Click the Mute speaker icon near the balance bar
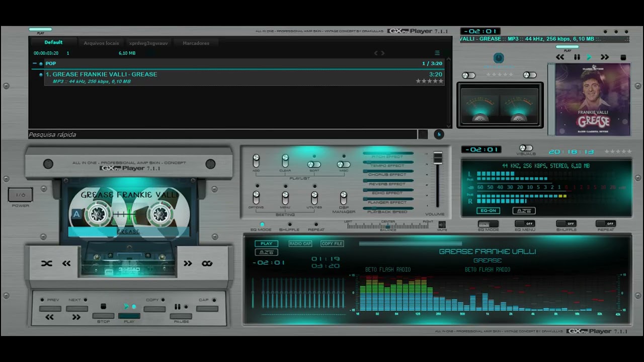 coord(442,224)
